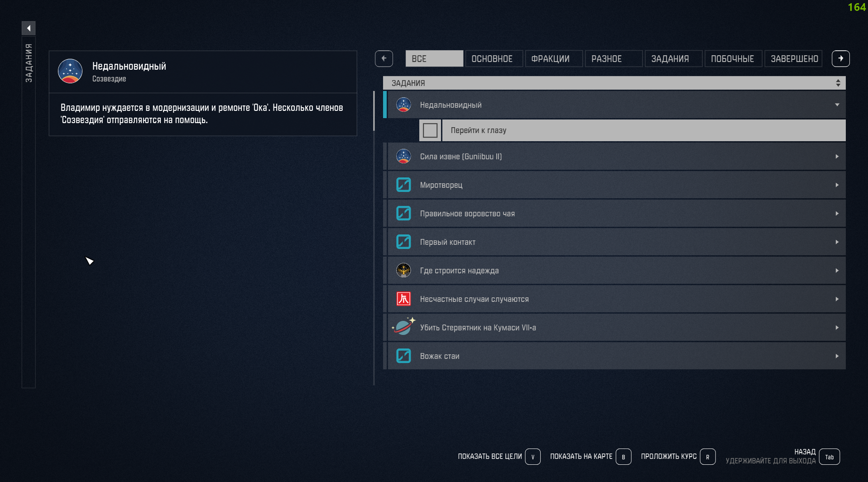This screenshot has height=482, width=868.
Task: Click the V key icon
Action: [x=533, y=457]
